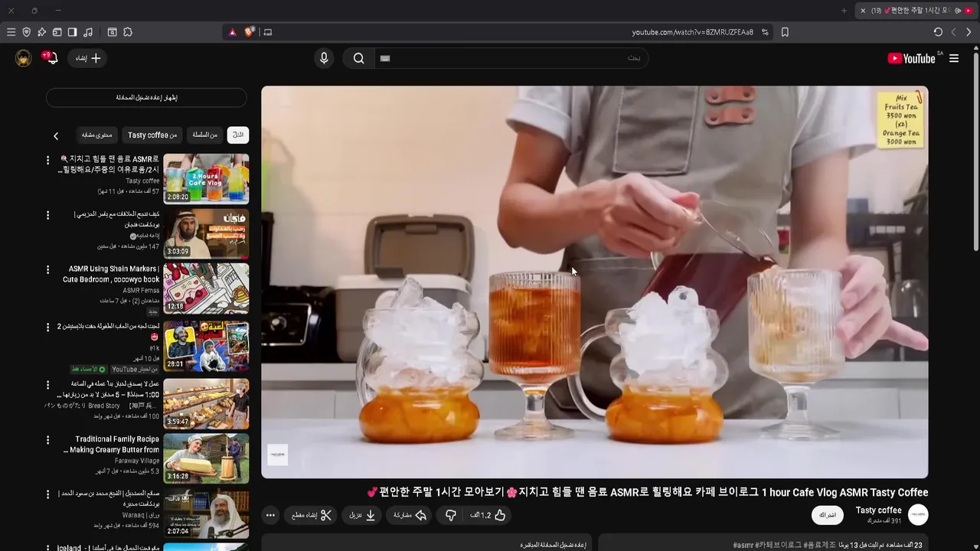Image resolution: width=980 pixels, height=551 pixels.
Task: Click the show chat replay button above the filter chips
Action: (x=146, y=97)
